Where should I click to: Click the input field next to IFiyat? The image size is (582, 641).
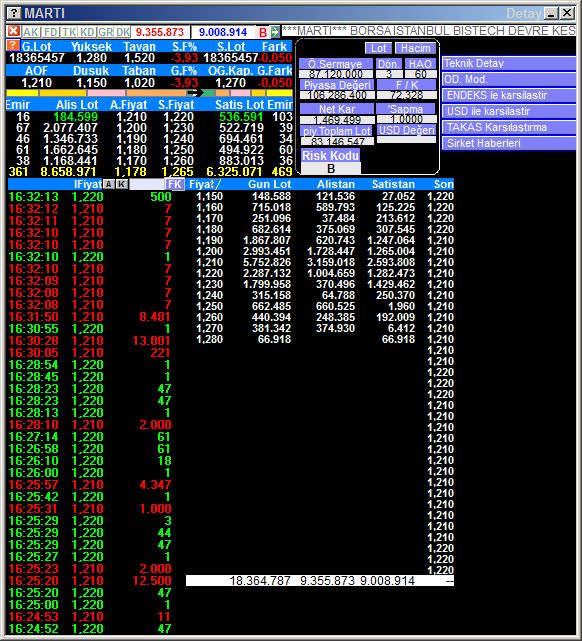pyautogui.click(x=147, y=184)
